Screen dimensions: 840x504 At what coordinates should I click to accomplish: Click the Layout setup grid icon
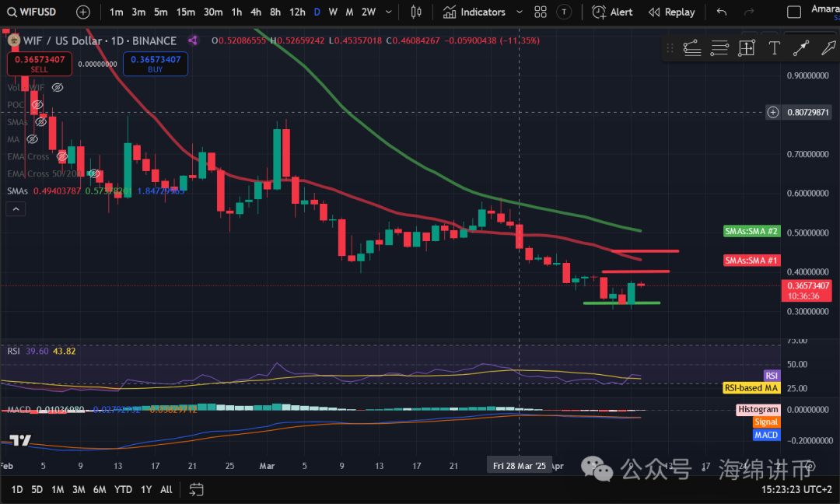[x=537, y=12]
